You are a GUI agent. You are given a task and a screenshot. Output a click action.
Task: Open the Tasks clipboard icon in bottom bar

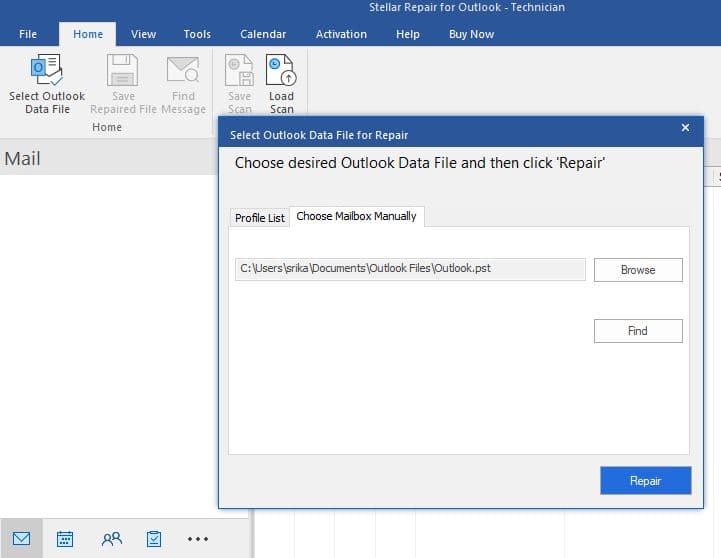click(154, 539)
